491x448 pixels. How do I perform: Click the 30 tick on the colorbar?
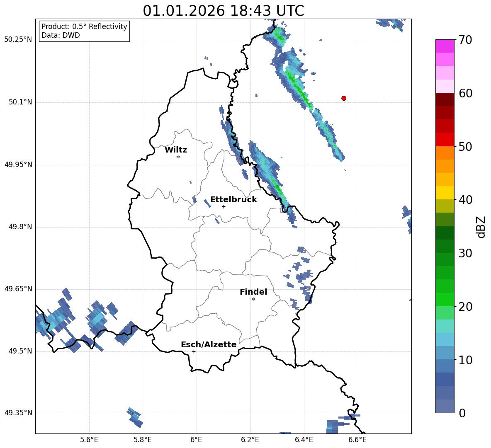(x=465, y=253)
